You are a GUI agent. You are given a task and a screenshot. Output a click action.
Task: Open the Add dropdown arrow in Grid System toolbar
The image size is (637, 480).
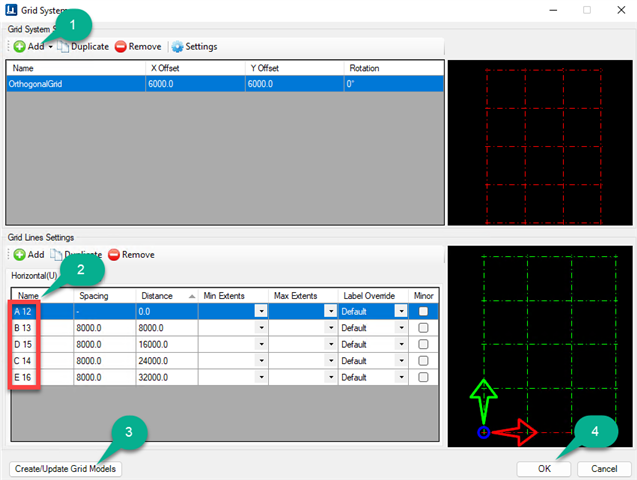click(50, 47)
